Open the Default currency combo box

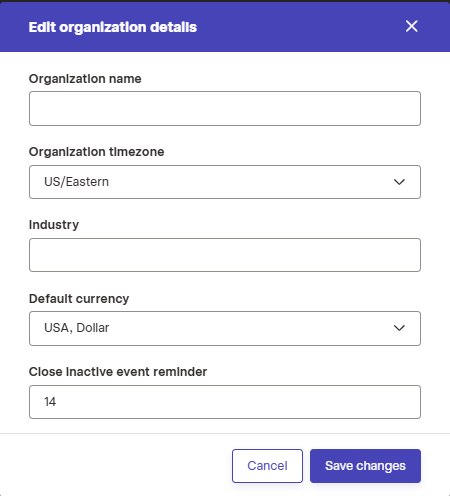point(225,328)
